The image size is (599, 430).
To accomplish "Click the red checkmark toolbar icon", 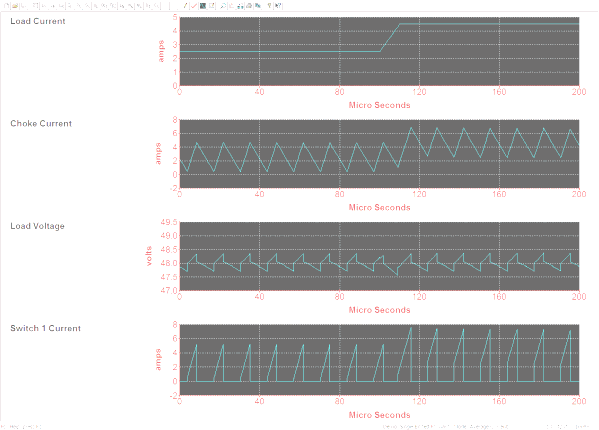I will [194, 6].
